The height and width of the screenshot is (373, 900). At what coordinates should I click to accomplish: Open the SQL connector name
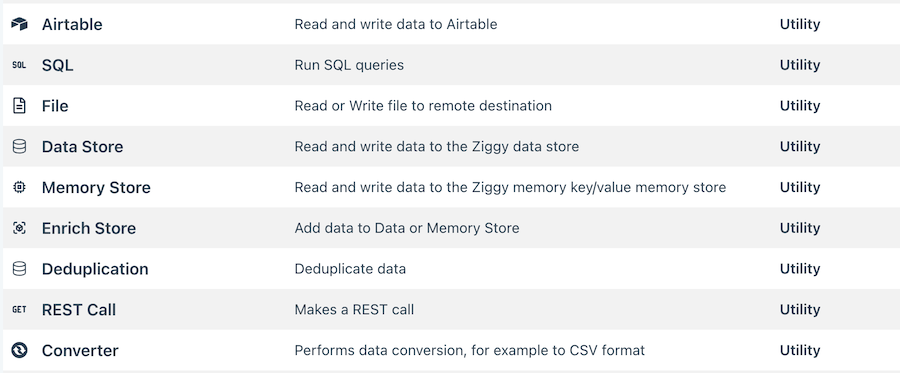(57, 65)
